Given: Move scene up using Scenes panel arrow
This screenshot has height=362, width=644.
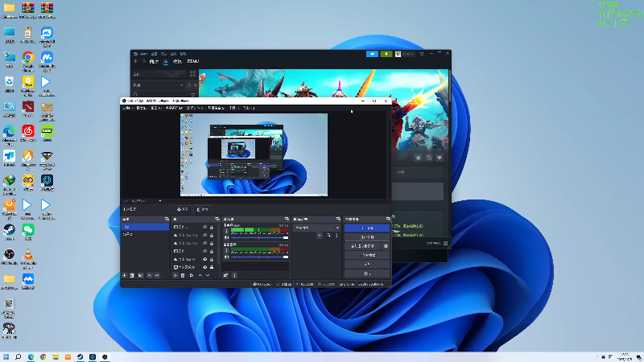Looking at the screenshot, I should pos(149,275).
